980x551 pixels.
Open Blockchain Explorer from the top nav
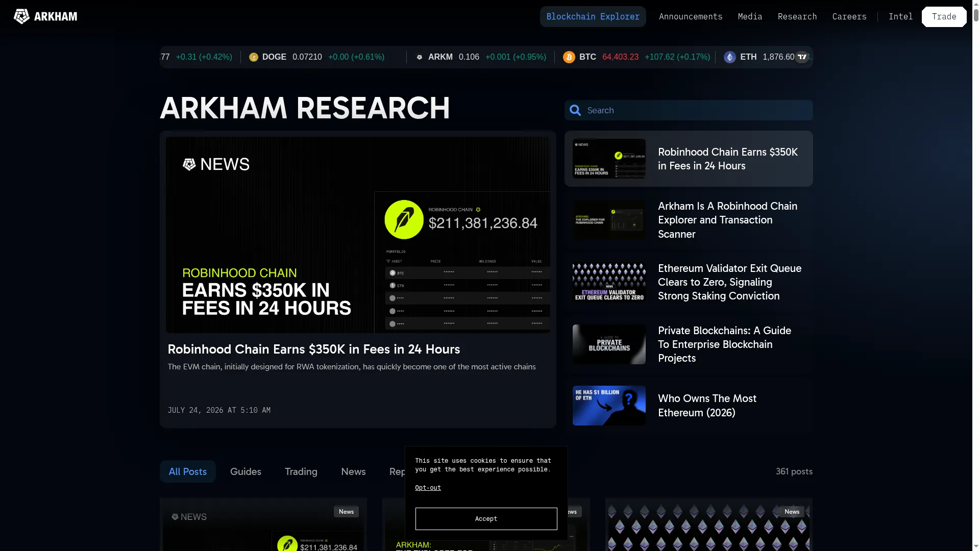[x=593, y=16]
